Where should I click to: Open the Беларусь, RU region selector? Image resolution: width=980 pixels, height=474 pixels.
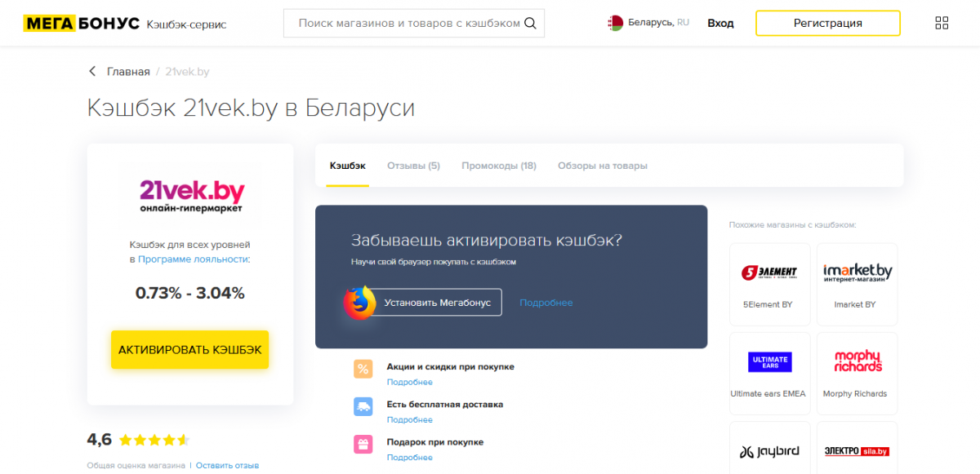[649, 23]
